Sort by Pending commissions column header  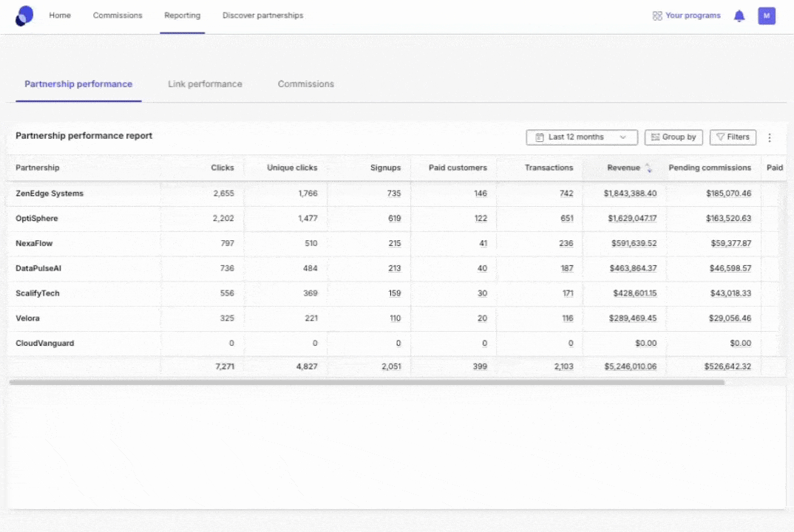710,168
